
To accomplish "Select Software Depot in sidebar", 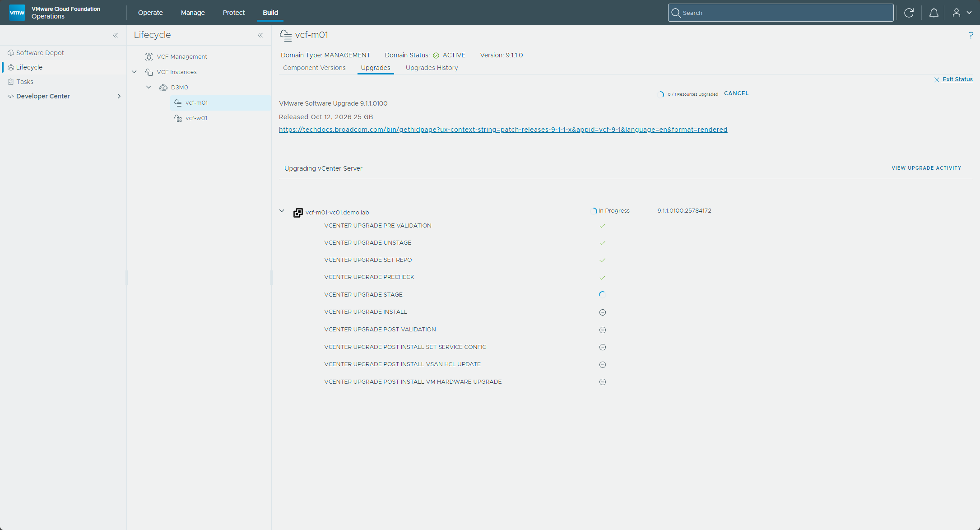I will [x=40, y=53].
